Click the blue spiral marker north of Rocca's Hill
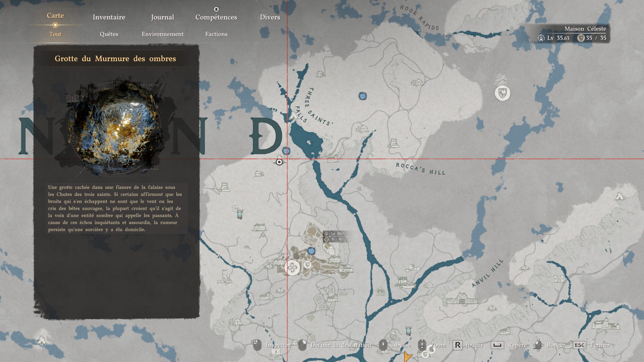644x362 pixels. coord(363,96)
